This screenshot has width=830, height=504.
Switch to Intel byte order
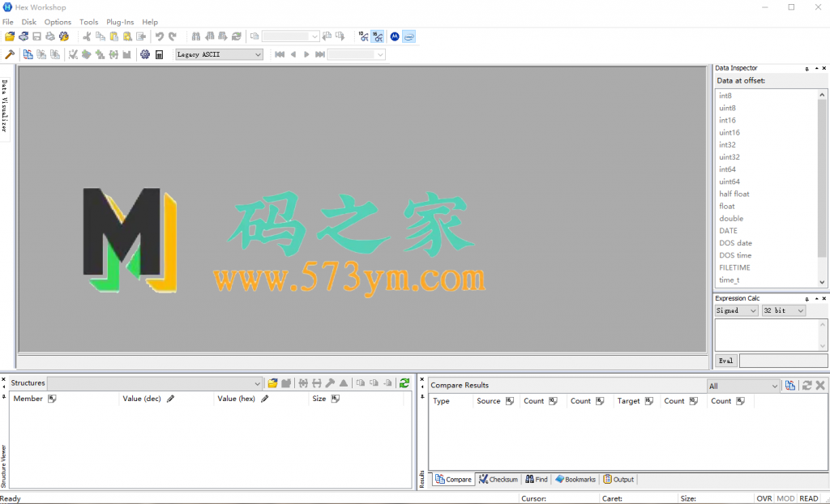click(409, 36)
